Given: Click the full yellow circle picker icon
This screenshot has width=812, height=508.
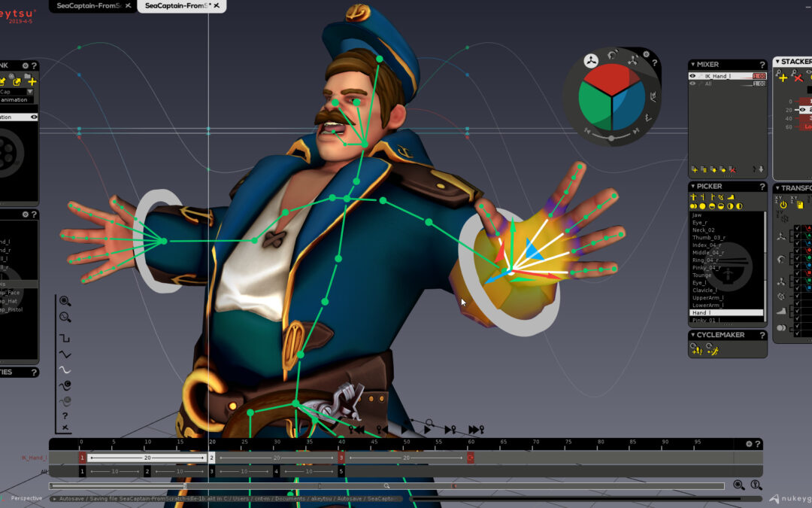Looking at the screenshot, I should pos(702,206).
